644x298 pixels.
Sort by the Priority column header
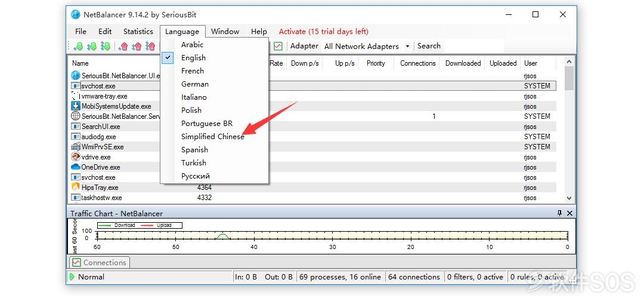click(376, 63)
